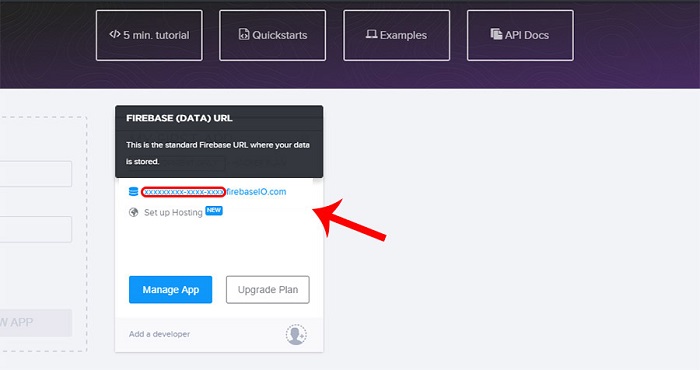Focus the lower app URL input field
The image size is (700, 370).
[x=36, y=229]
